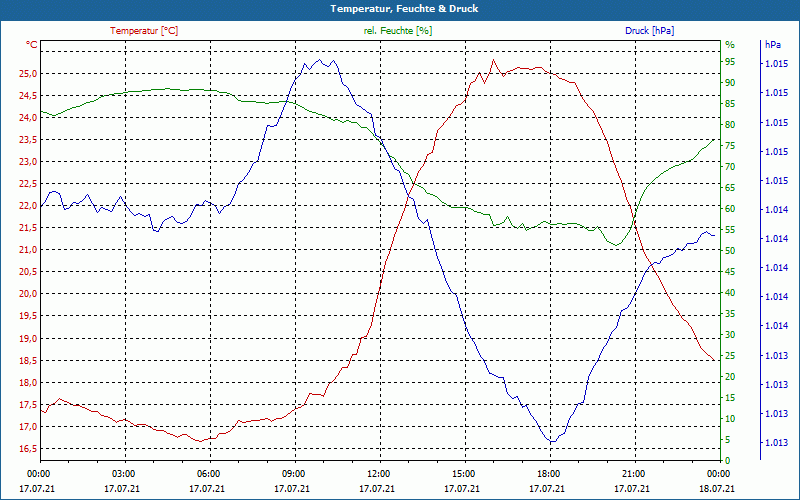
Task: Pick the 16,5 temperature axis tick
Action: [28, 448]
